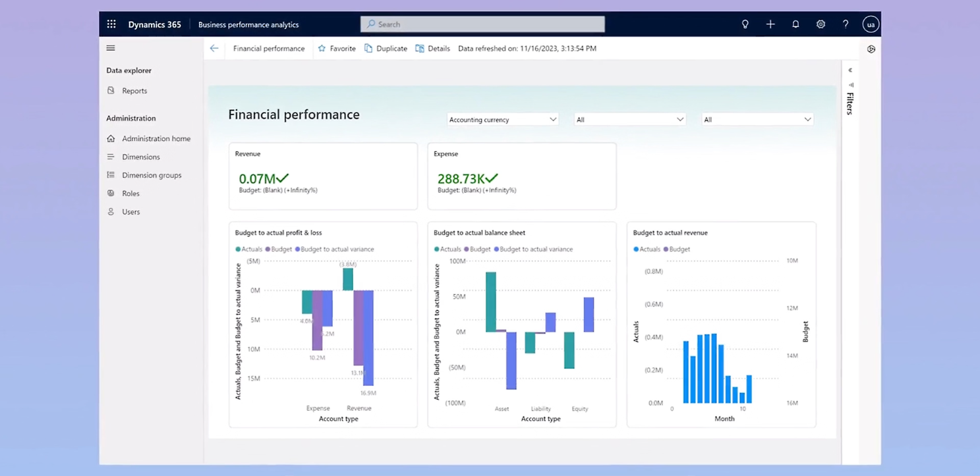Click the Search input box
980x476 pixels.
(482, 24)
